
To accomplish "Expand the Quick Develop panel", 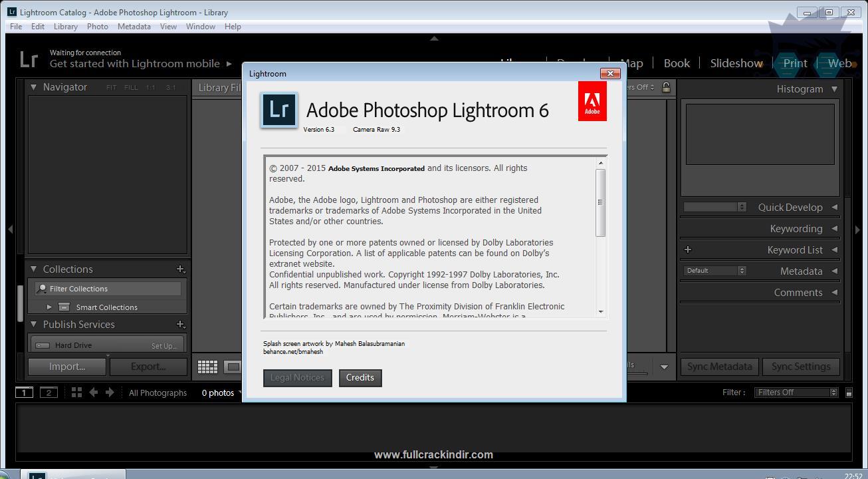I will tap(834, 208).
